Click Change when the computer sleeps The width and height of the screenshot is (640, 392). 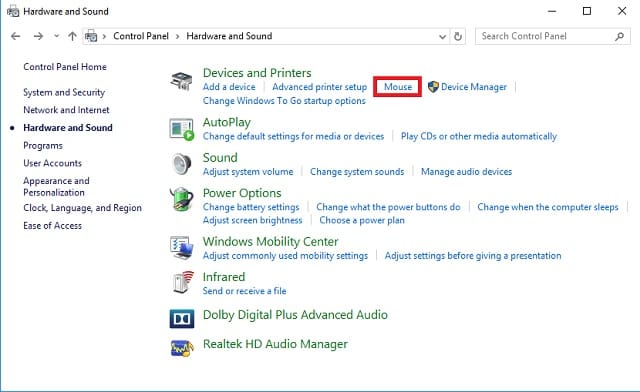click(548, 207)
